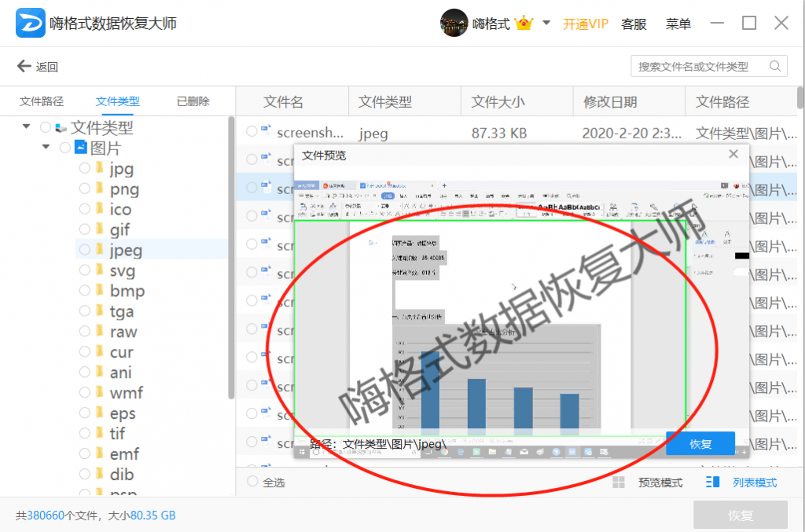Click the tif folder icon
The width and height of the screenshot is (805, 532).
pyautogui.click(x=100, y=433)
